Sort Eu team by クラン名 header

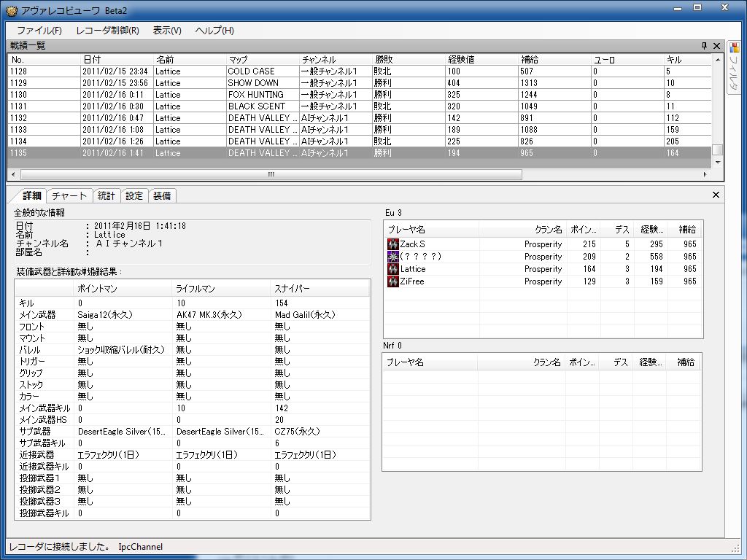click(522, 230)
